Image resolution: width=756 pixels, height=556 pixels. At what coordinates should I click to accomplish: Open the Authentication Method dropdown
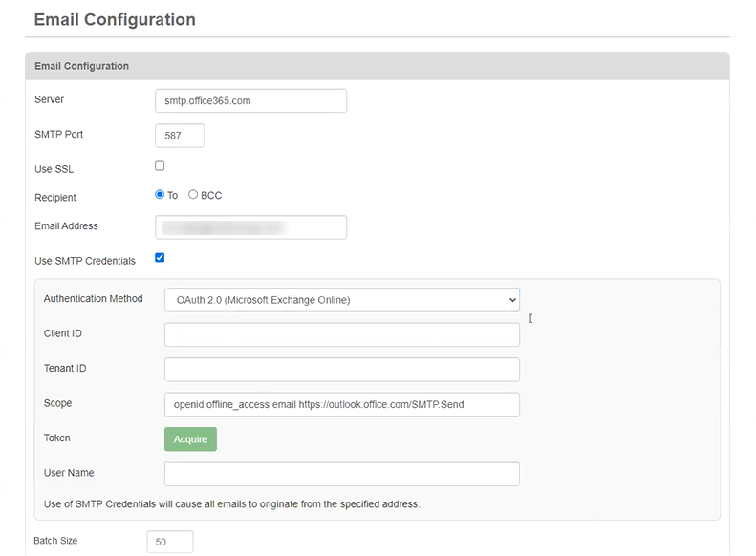[x=341, y=300]
